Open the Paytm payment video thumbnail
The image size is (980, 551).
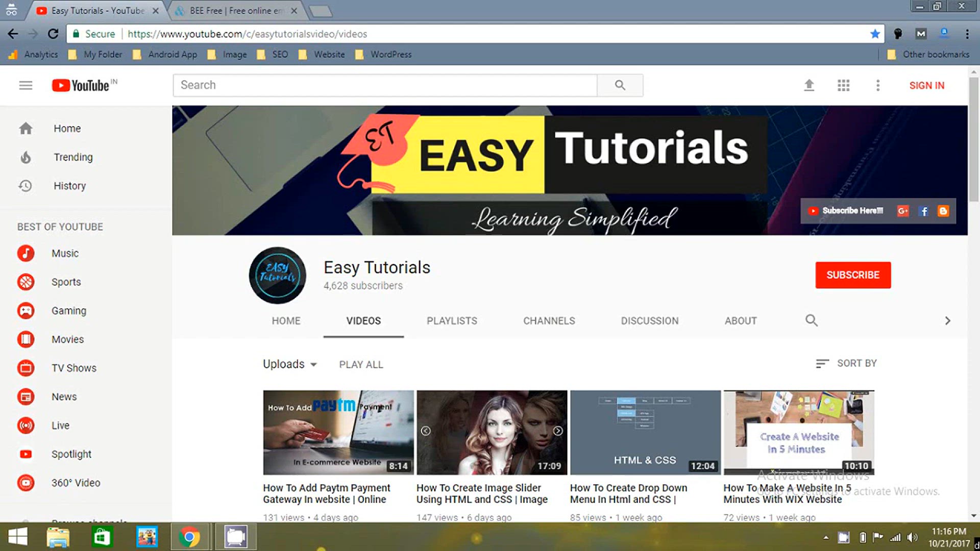tap(338, 433)
